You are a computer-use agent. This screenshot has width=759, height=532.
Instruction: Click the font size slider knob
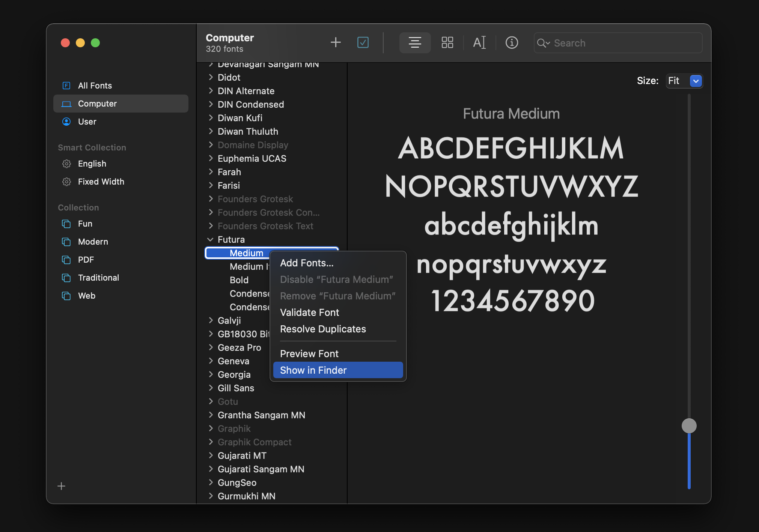[x=689, y=426]
